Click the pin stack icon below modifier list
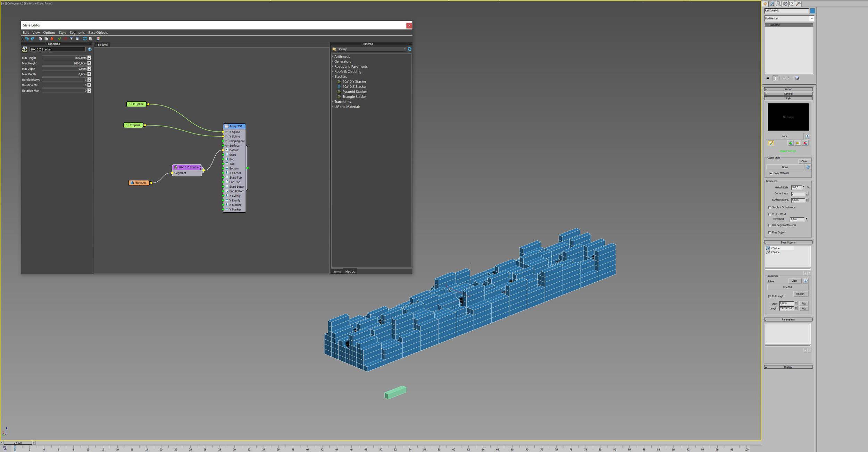 click(x=767, y=78)
